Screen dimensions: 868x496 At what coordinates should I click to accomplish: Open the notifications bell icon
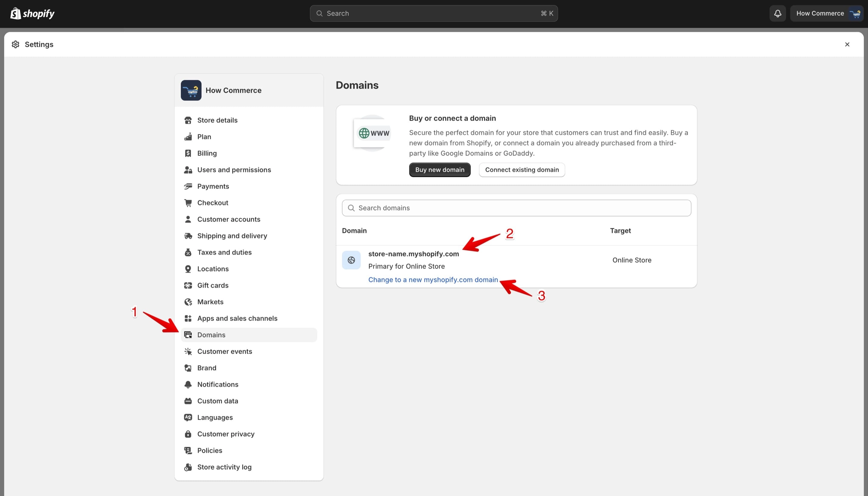(778, 13)
